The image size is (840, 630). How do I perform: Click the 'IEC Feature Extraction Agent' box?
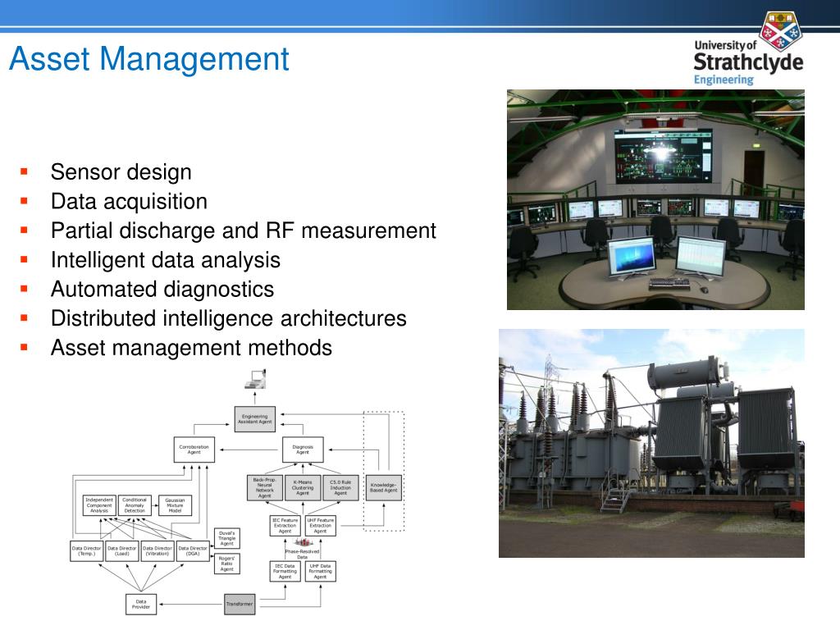click(x=285, y=526)
